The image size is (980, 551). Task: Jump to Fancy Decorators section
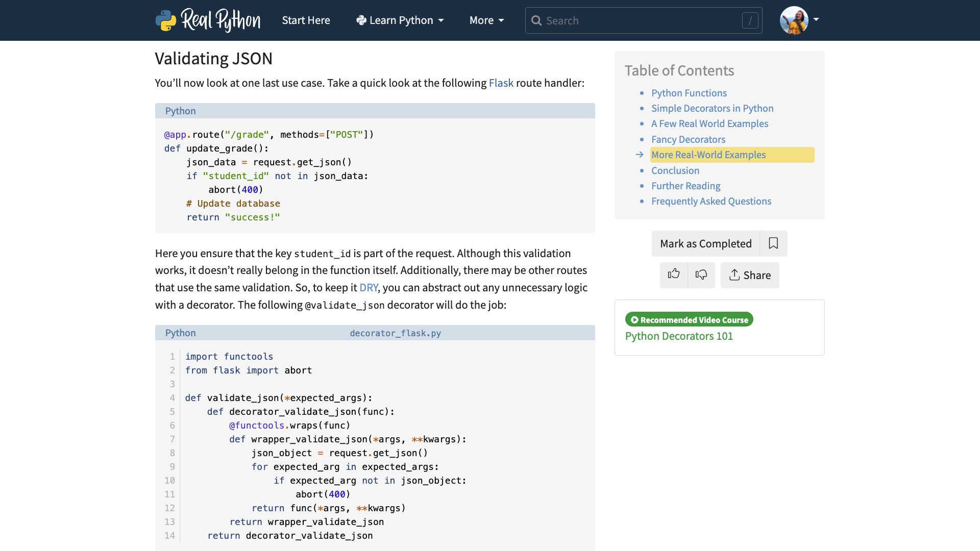688,139
